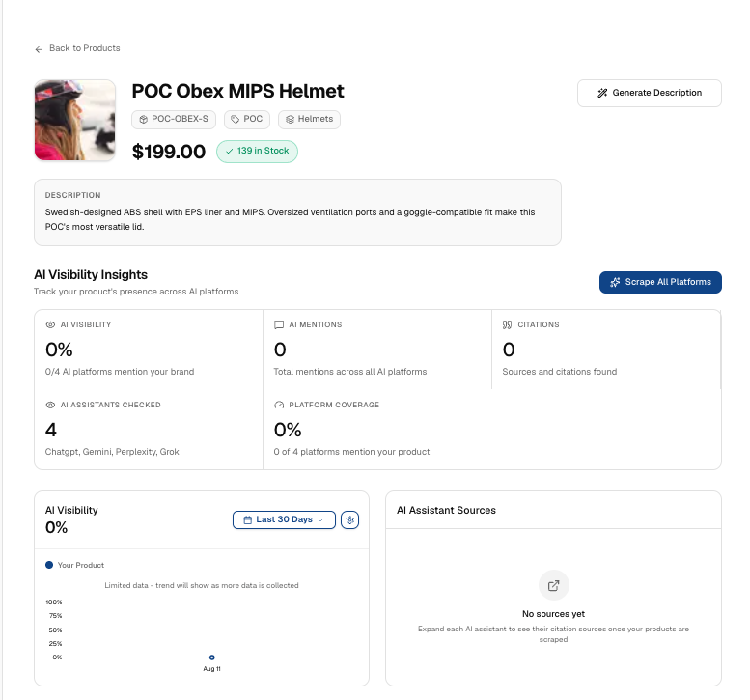Click the calendar icon in Last 30 Days
This screenshot has width=750, height=700.
(248, 520)
